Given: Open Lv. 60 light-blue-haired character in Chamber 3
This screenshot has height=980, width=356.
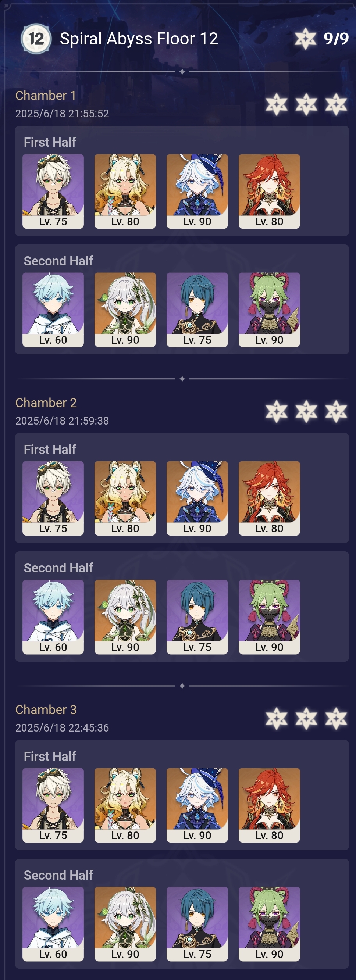Looking at the screenshot, I should coord(53,924).
